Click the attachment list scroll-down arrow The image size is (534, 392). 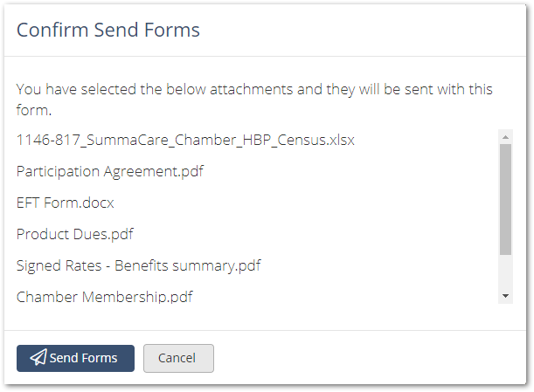(505, 296)
